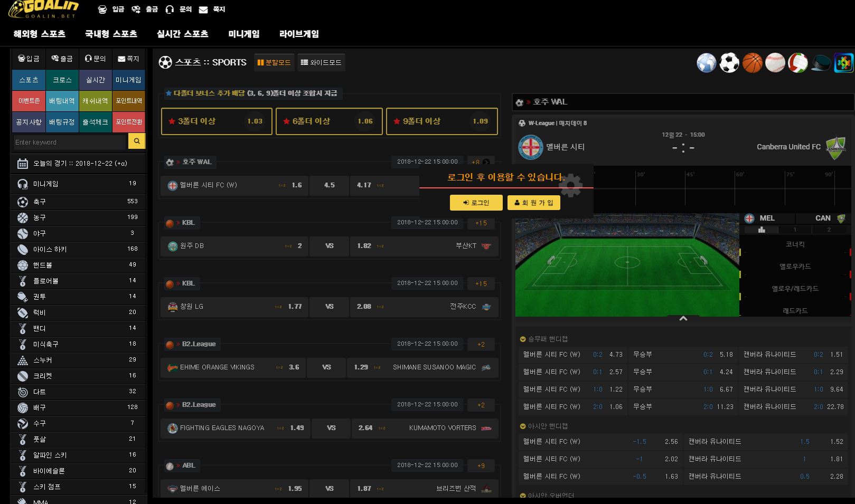Collapse the live match tracker with up chevron
This screenshot has width=855, height=504.
click(683, 318)
